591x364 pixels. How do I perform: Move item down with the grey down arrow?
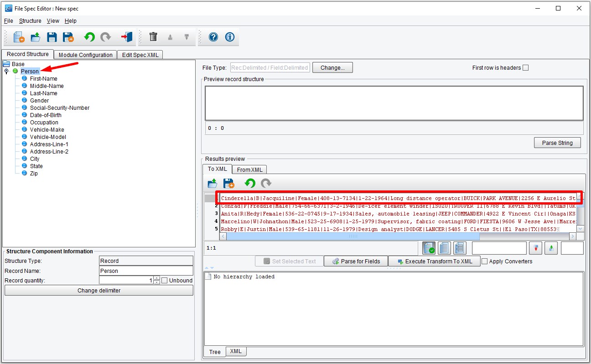coord(187,37)
